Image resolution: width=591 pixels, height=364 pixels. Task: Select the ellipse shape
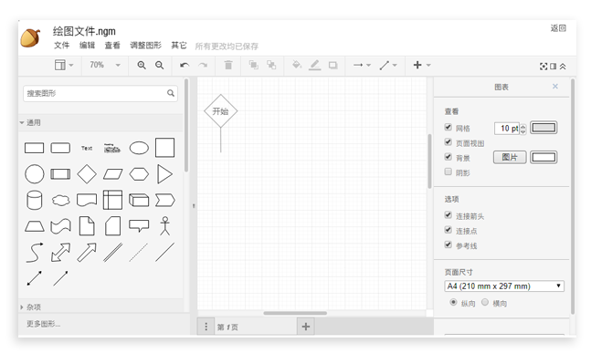click(x=139, y=148)
